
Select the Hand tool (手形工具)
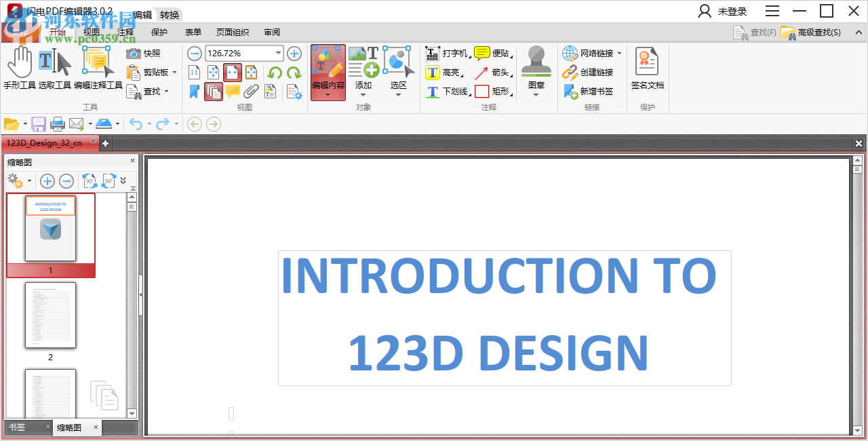point(20,69)
